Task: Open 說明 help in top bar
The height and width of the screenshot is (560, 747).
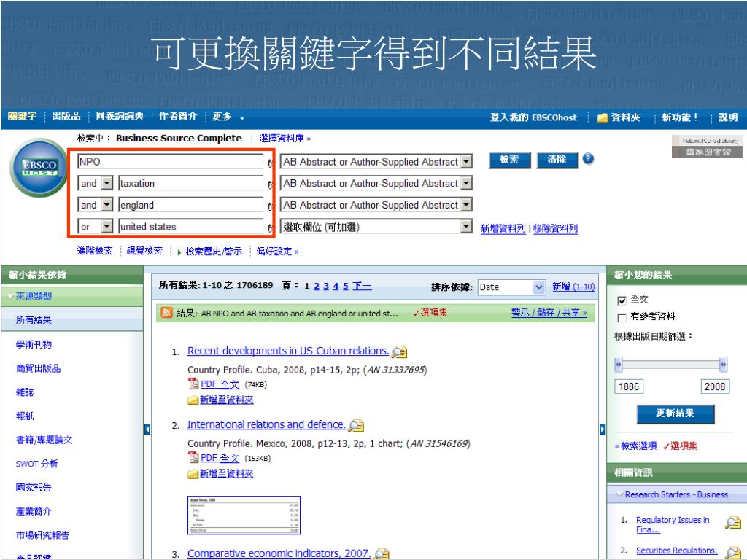Action: 728,117
